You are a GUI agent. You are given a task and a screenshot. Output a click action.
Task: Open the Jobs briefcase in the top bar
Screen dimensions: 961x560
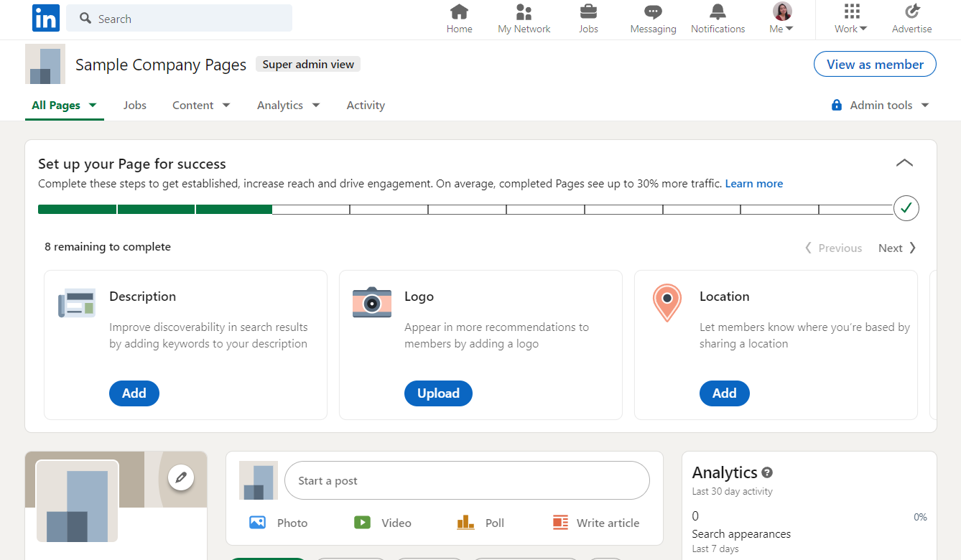click(x=588, y=19)
